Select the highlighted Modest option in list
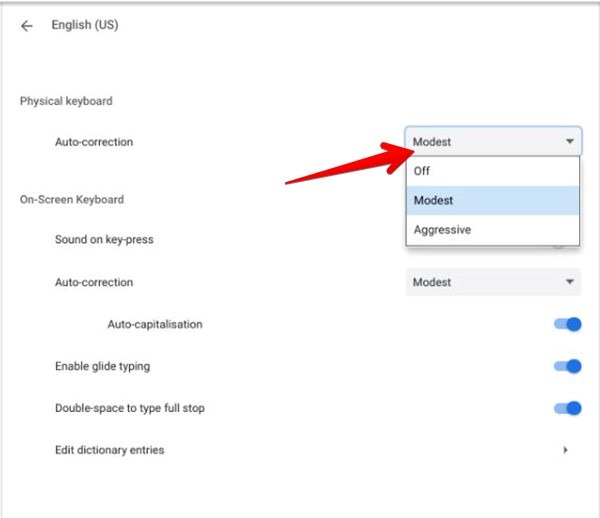 coord(493,200)
